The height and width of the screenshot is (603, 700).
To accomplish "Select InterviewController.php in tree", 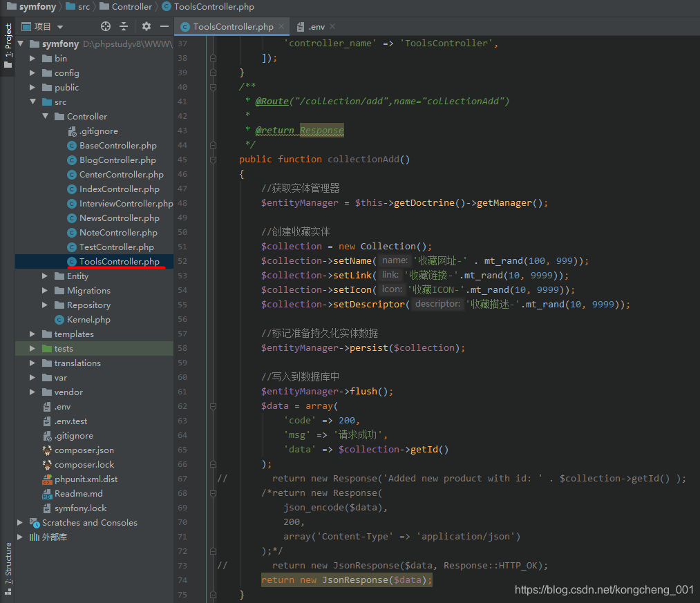I will [x=120, y=204].
